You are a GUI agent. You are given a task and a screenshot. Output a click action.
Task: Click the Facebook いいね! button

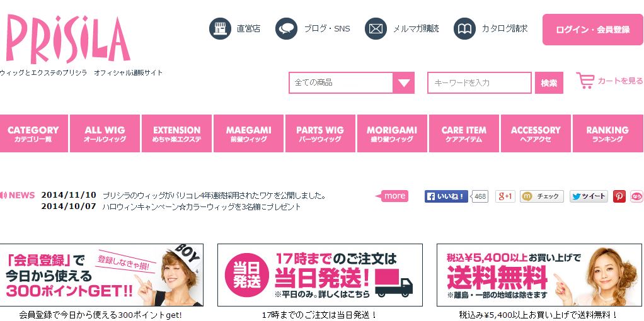446,196
